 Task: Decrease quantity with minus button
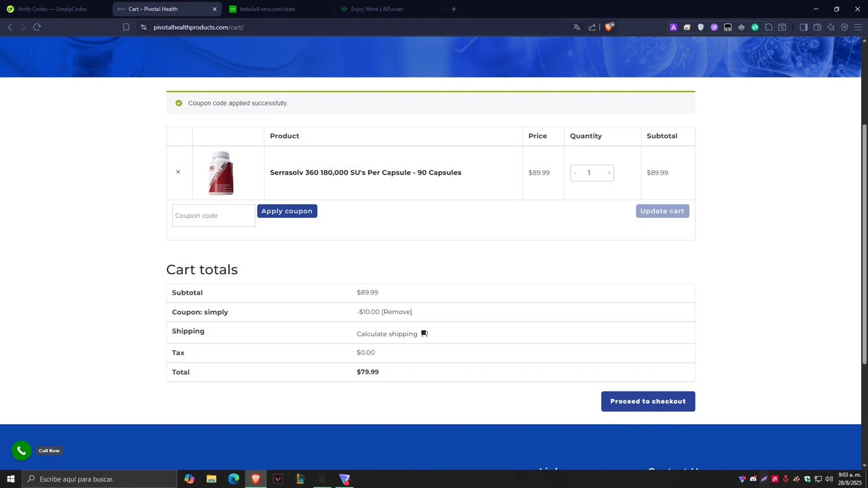[575, 173]
